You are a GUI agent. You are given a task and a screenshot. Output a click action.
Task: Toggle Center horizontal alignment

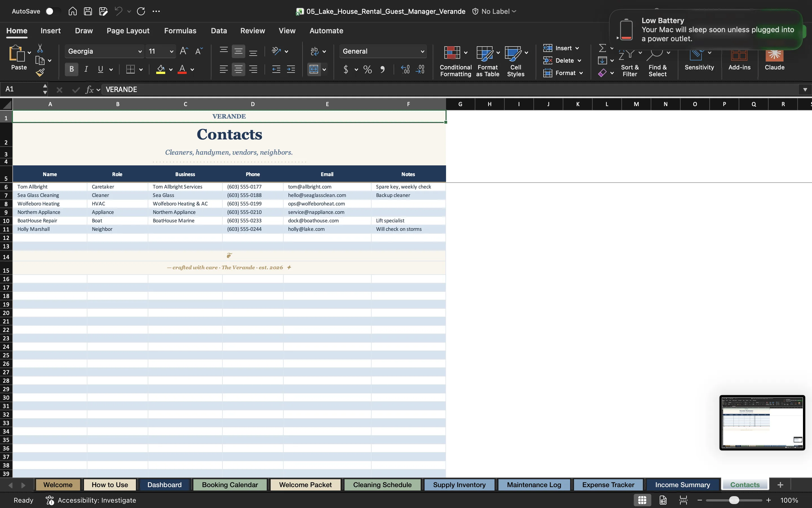(239, 69)
